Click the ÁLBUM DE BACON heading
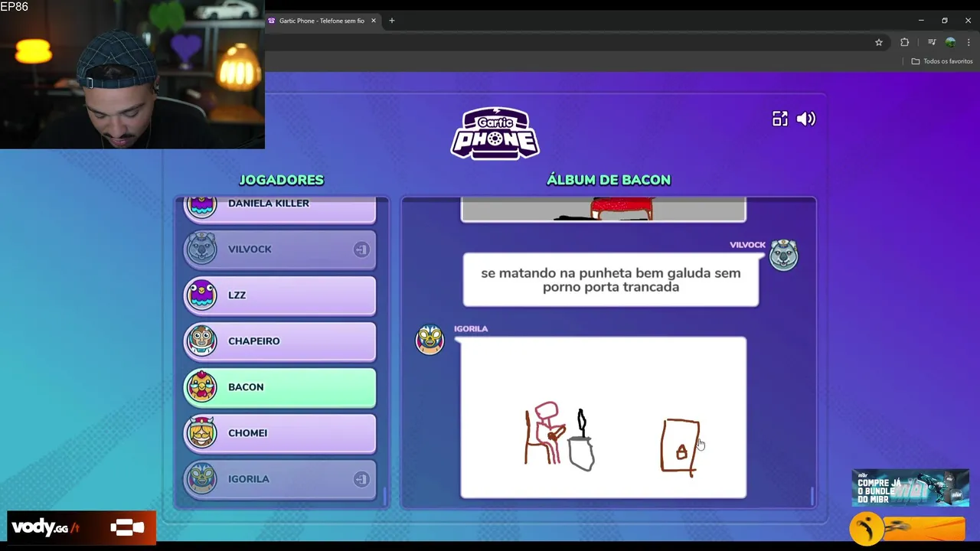980x551 pixels. [609, 180]
